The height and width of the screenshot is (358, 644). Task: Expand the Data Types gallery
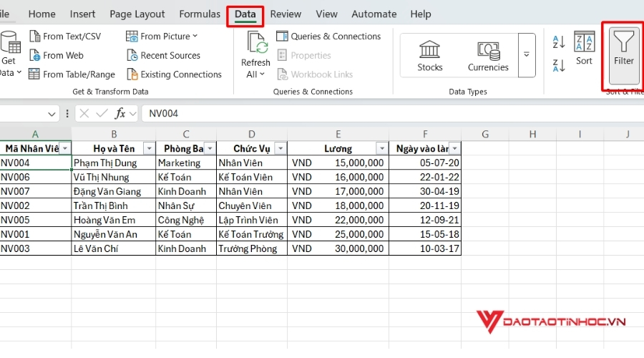click(527, 55)
